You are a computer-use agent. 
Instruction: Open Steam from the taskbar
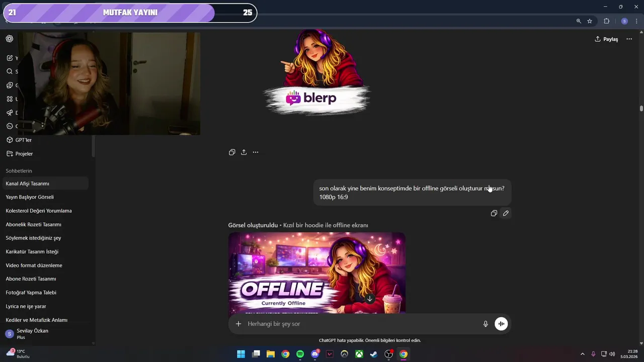[x=374, y=354]
